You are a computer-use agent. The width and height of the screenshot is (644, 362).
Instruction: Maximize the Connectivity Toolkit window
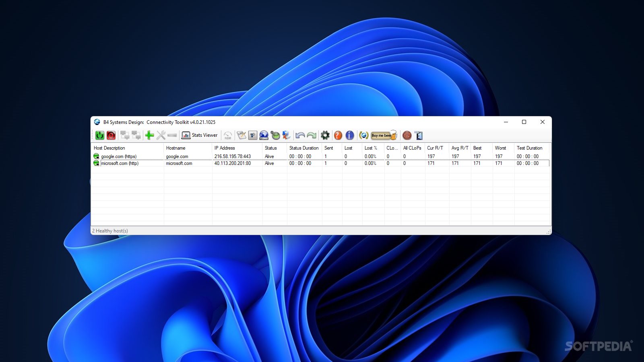tap(524, 122)
